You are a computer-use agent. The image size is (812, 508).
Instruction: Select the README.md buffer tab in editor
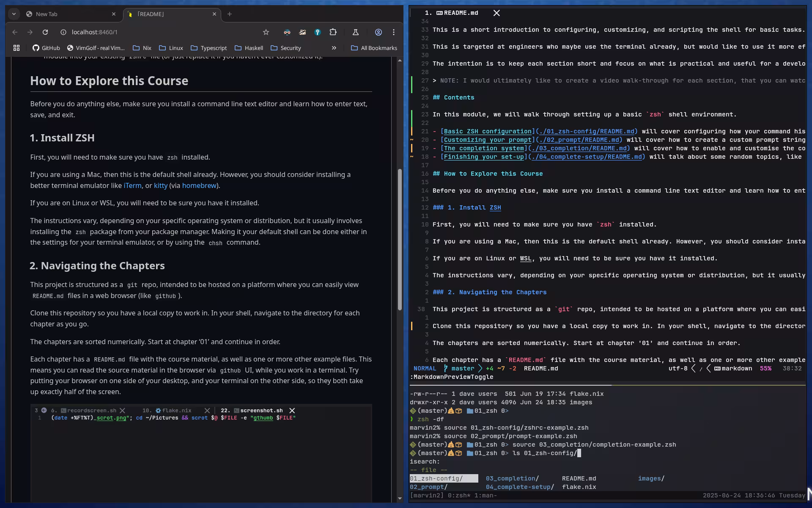[457, 13]
